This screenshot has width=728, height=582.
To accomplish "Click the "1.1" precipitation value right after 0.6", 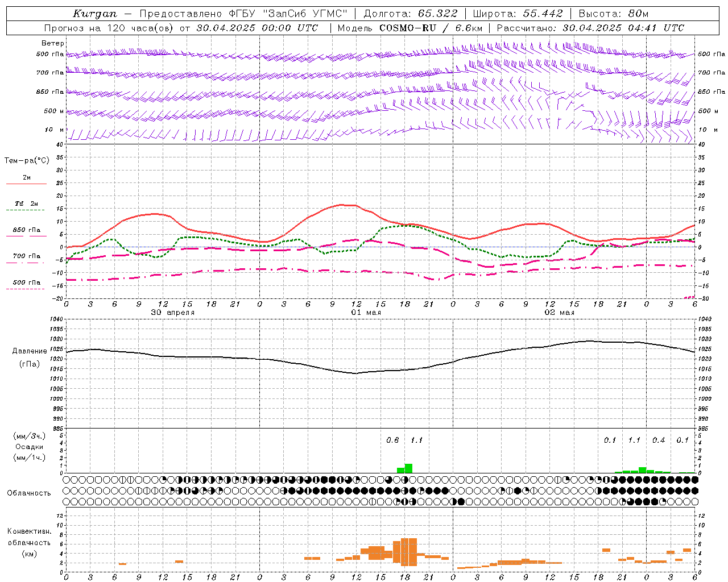I will pyautogui.click(x=417, y=440).
